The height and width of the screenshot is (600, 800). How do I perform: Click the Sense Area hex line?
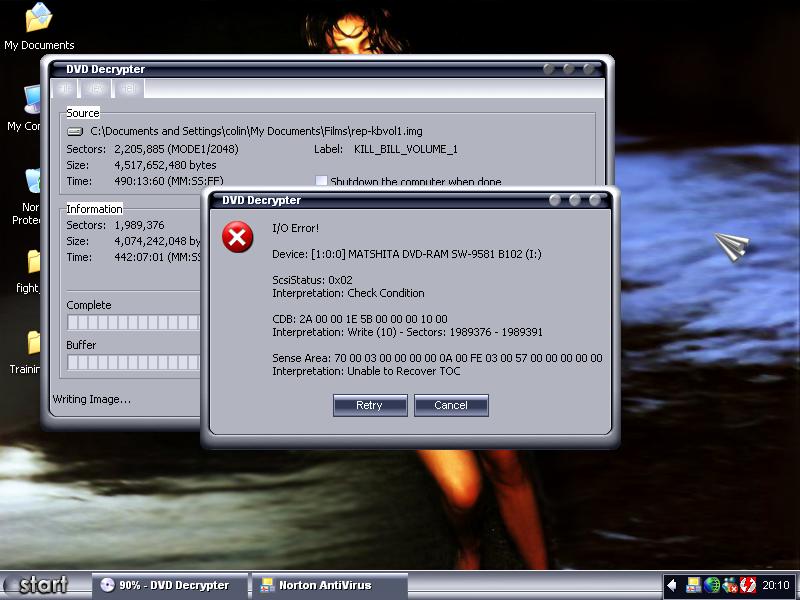[x=437, y=358]
